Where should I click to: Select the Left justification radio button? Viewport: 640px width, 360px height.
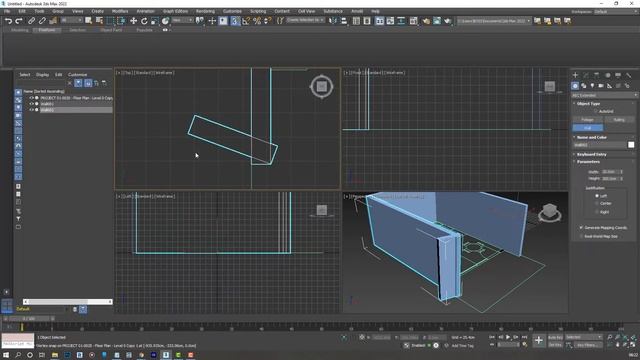pyautogui.click(x=597, y=196)
